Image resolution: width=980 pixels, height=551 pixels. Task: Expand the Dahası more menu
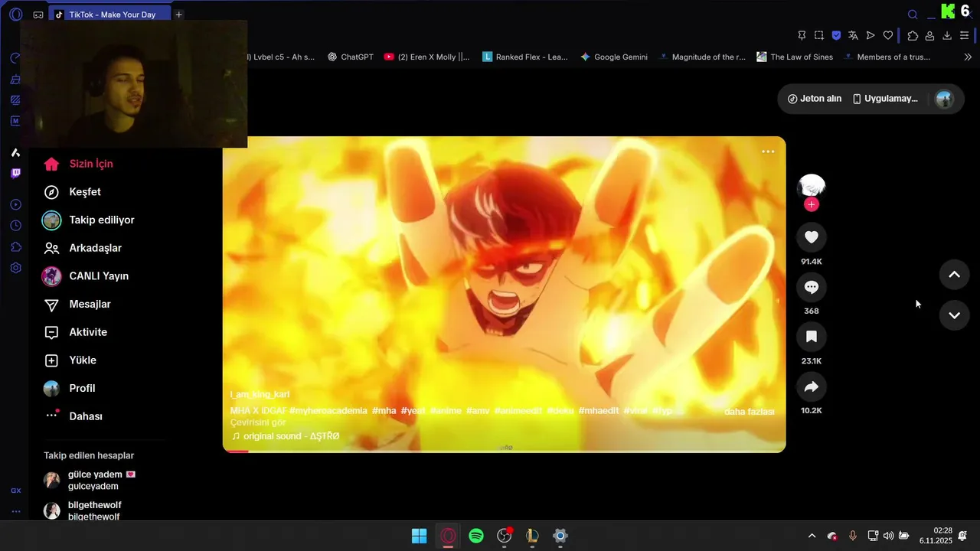(x=73, y=416)
